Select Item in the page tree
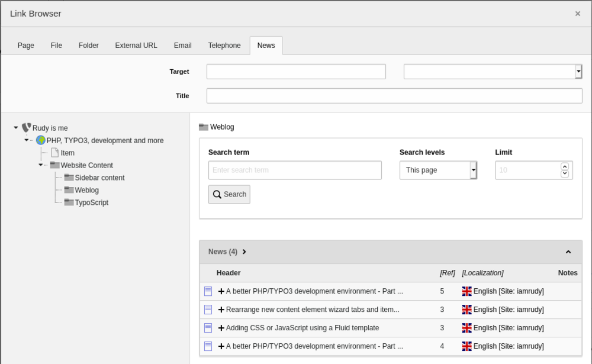Viewport: 592px width, 364px height. pos(67,153)
